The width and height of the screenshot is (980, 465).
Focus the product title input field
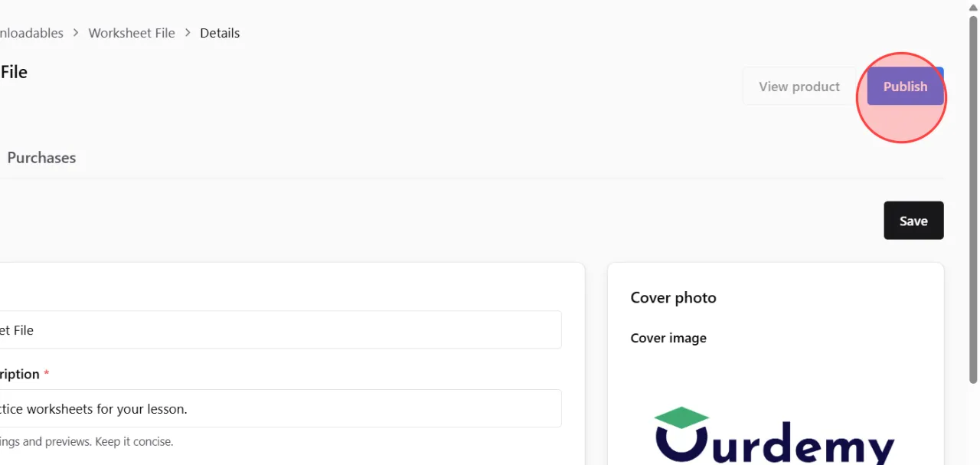279,329
